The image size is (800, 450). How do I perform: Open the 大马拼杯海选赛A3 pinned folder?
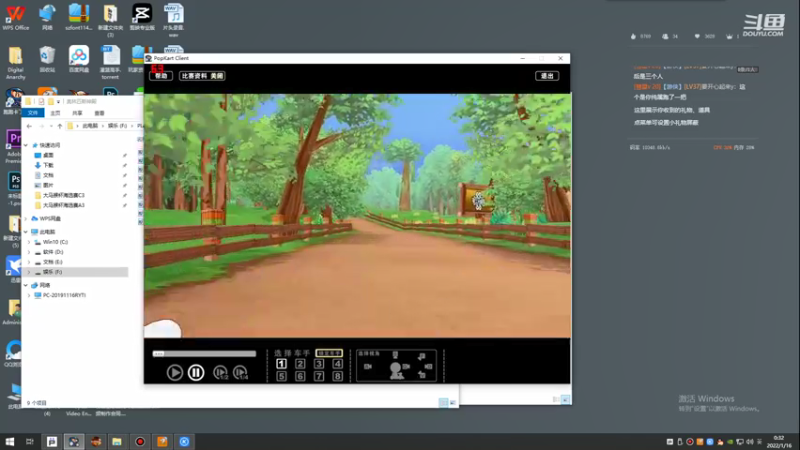[x=63, y=205]
